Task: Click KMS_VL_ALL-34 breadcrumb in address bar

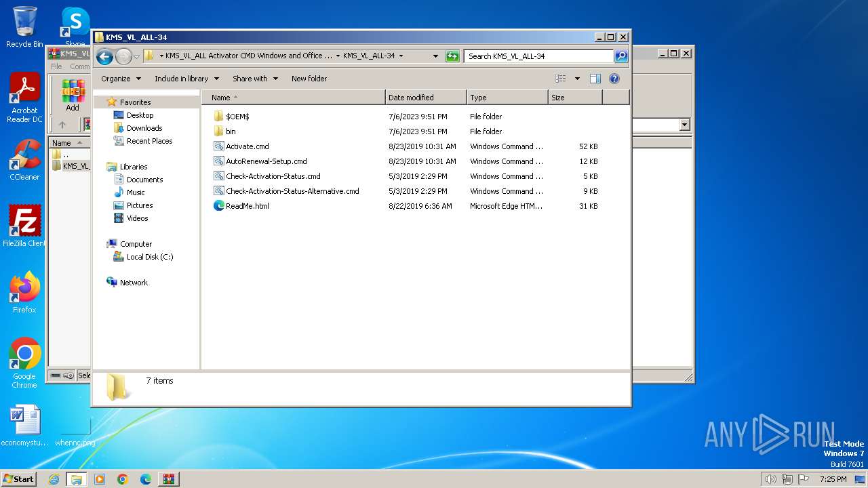Action: pos(369,56)
